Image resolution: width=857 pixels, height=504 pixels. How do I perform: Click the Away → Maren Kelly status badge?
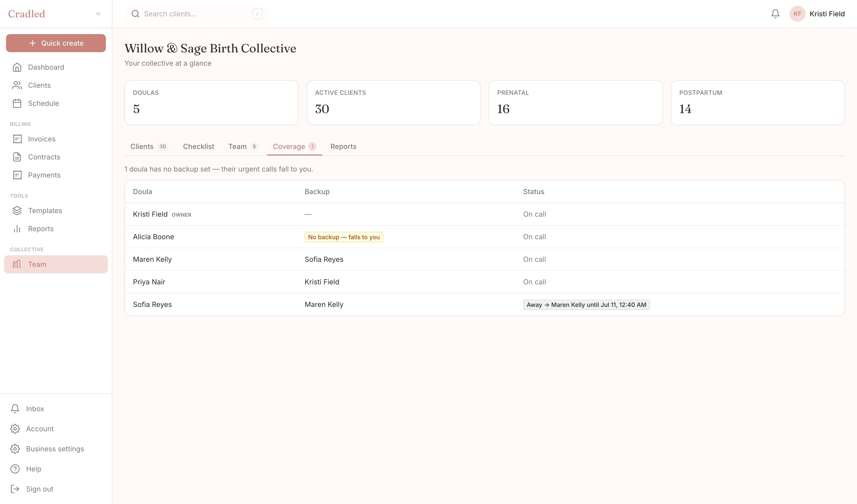click(x=586, y=305)
